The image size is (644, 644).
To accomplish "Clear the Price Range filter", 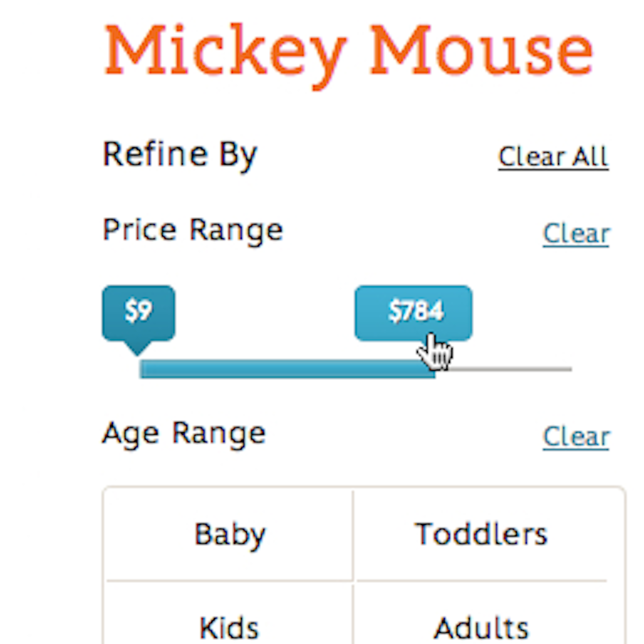I will coord(576,234).
